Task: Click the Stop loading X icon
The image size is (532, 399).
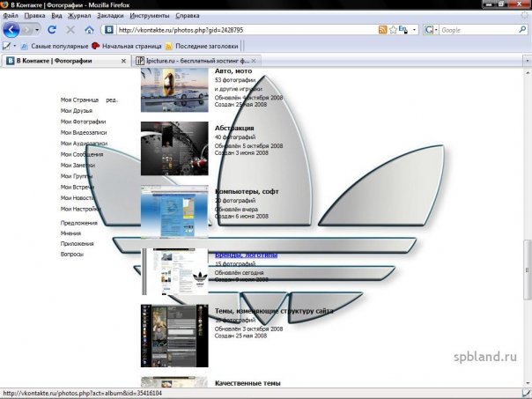Action: click(x=70, y=30)
